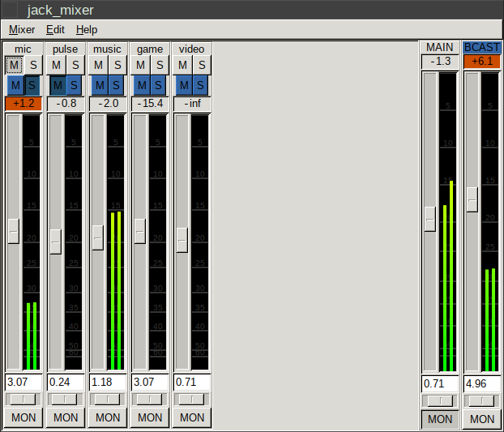This screenshot has width=504, height=432.
Task: Toggle blue BCAST mute on mic channel
Action: tap(15, 85)
